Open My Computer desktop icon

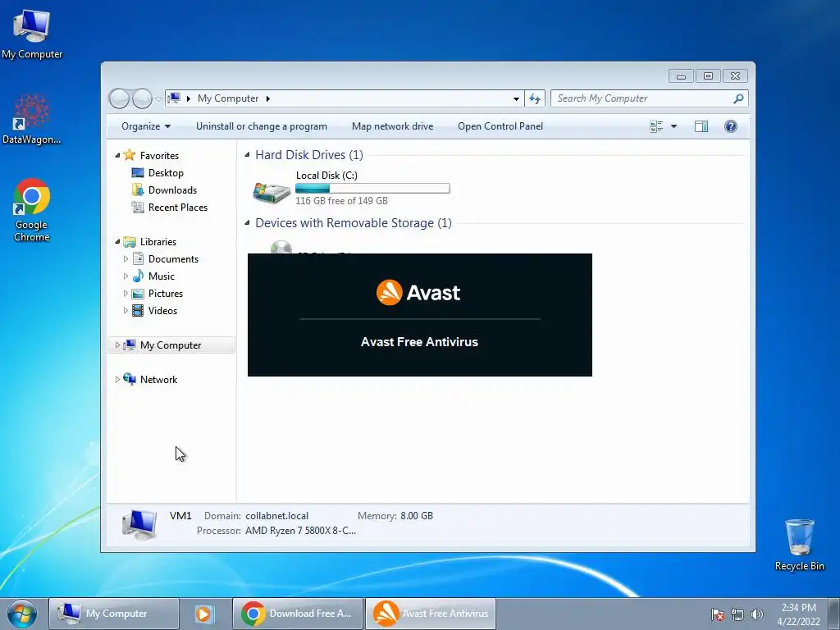pyautogui.click(x=32, y=33)
